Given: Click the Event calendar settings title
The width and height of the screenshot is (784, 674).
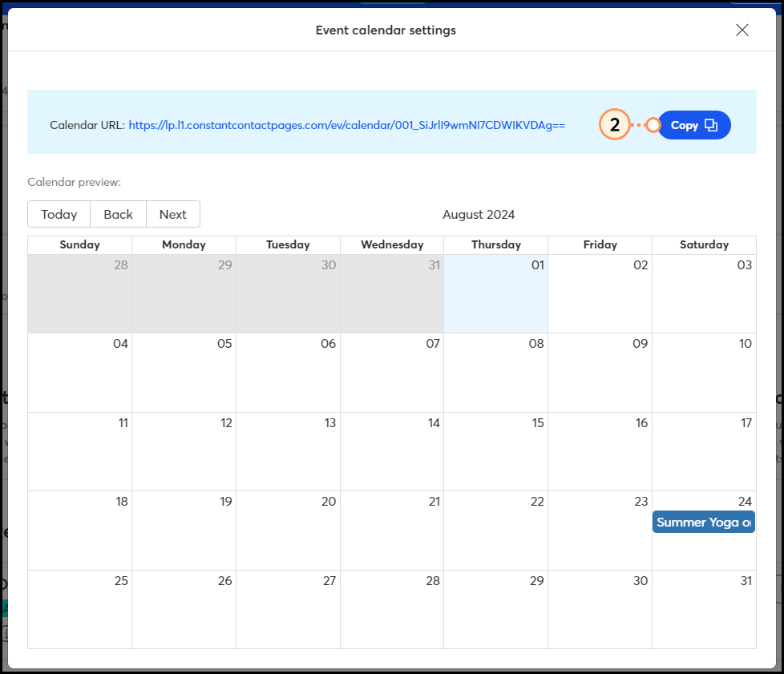Looking at the screenshot, I should click(386, 30).
